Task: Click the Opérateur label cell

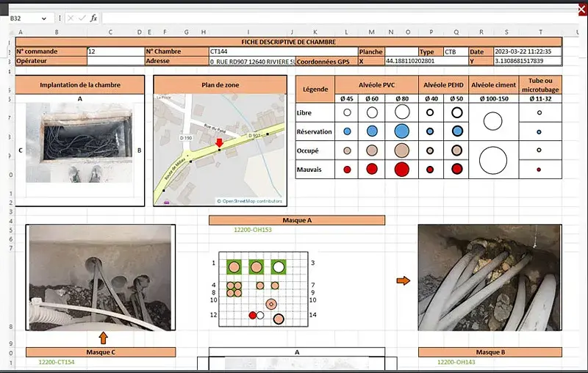Action: point(51,61)
